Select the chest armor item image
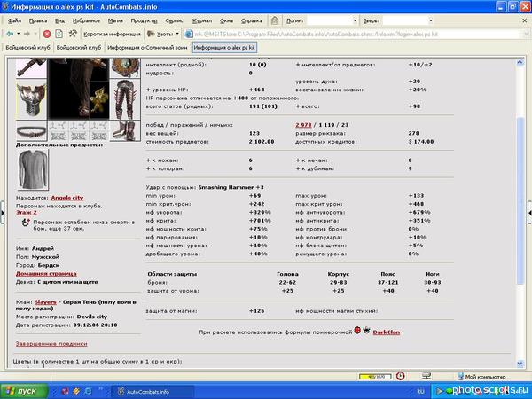The height and width of the screenshot is (399, 532). click(31, 99)
